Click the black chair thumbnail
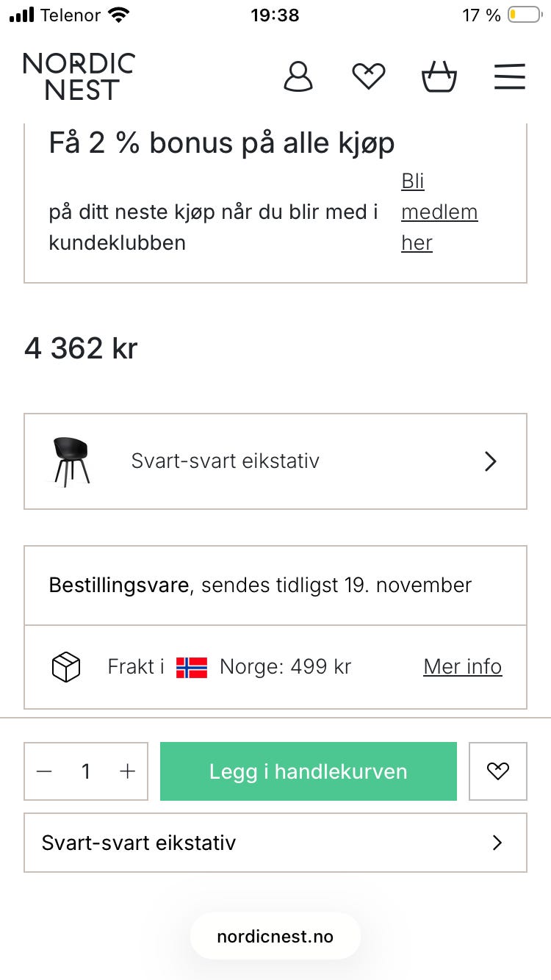551x980 pixels. pyautogui.click(x=71, y=461)
